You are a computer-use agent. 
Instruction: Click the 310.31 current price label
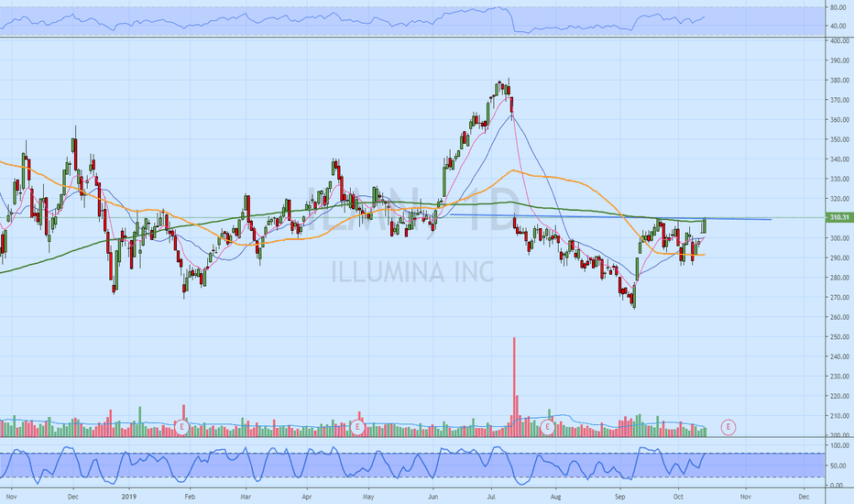click(x=838, y=217)
